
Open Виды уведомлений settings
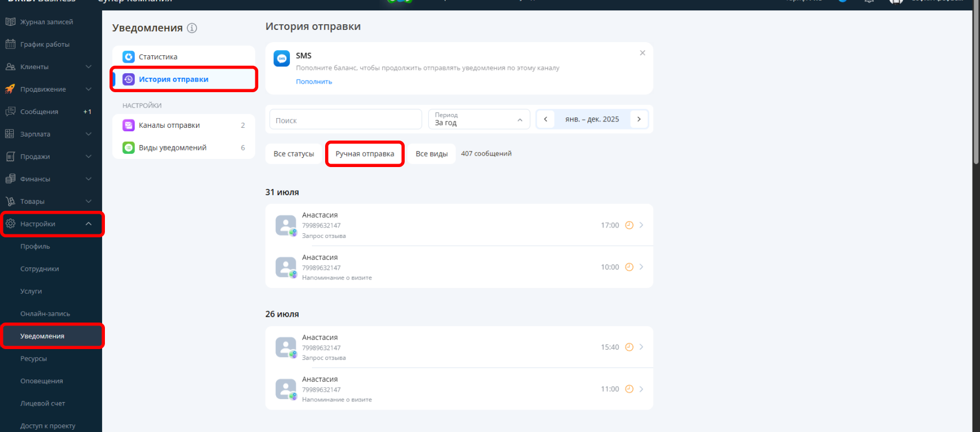point(184,148)
